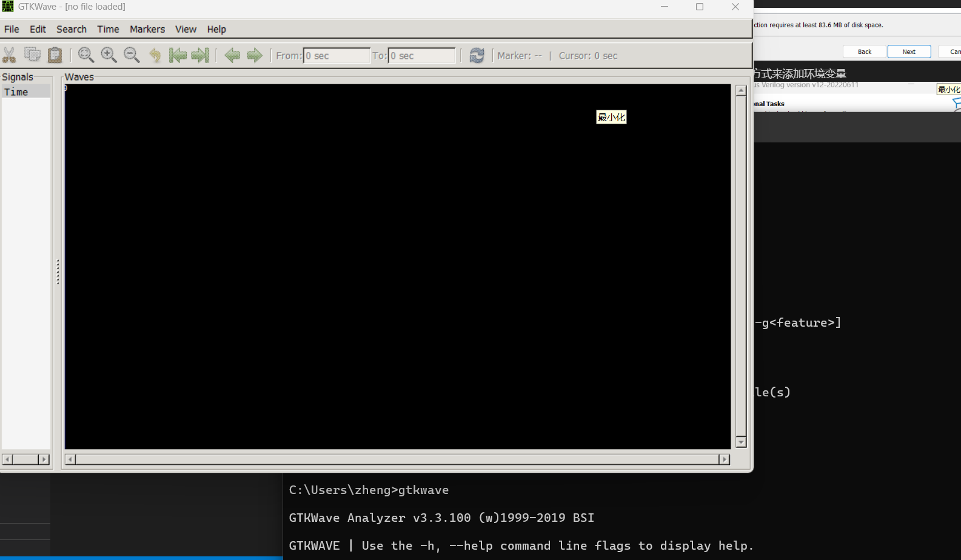Screen dimensions: 961x560
Task: Click the Find Previous Edge left arrow
Action: tap(232, 55)
